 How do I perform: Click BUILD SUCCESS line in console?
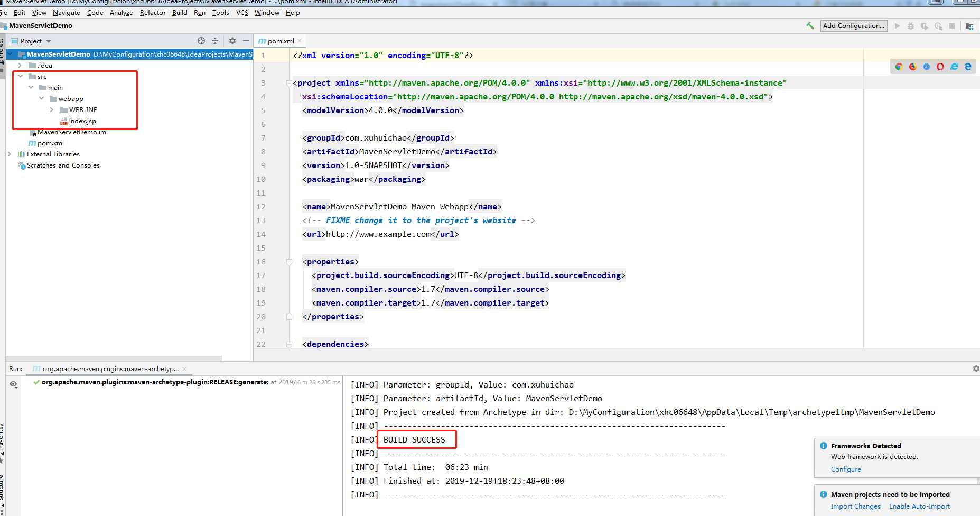[x=414, y=440]
